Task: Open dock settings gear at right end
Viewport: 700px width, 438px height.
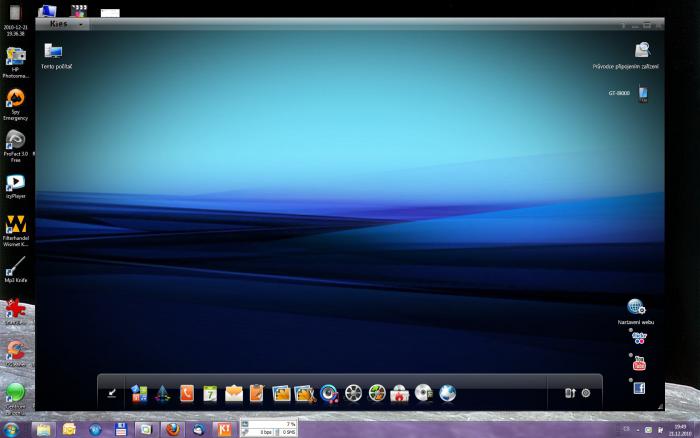Action: click(586, 393)
